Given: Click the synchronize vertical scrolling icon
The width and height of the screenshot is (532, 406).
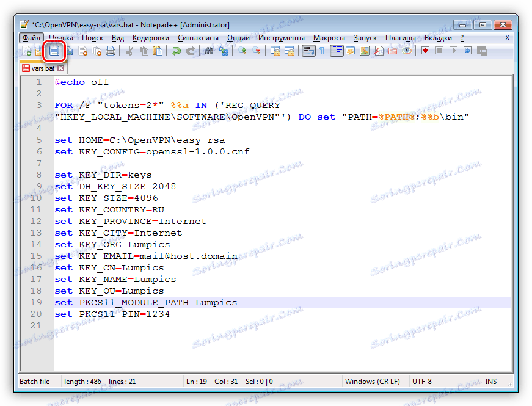Looking at the screenshot, I should point(275,51).
